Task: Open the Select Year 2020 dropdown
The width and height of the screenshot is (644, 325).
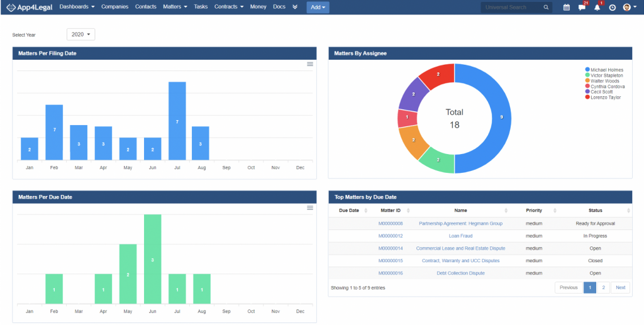Action: [80, 35]
